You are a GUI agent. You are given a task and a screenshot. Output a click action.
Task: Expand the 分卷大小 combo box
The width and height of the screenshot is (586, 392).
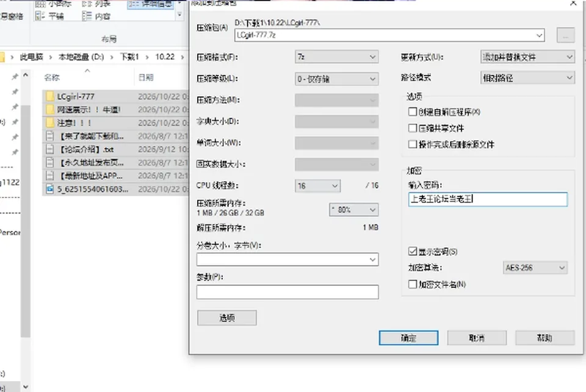coord(372,260)
